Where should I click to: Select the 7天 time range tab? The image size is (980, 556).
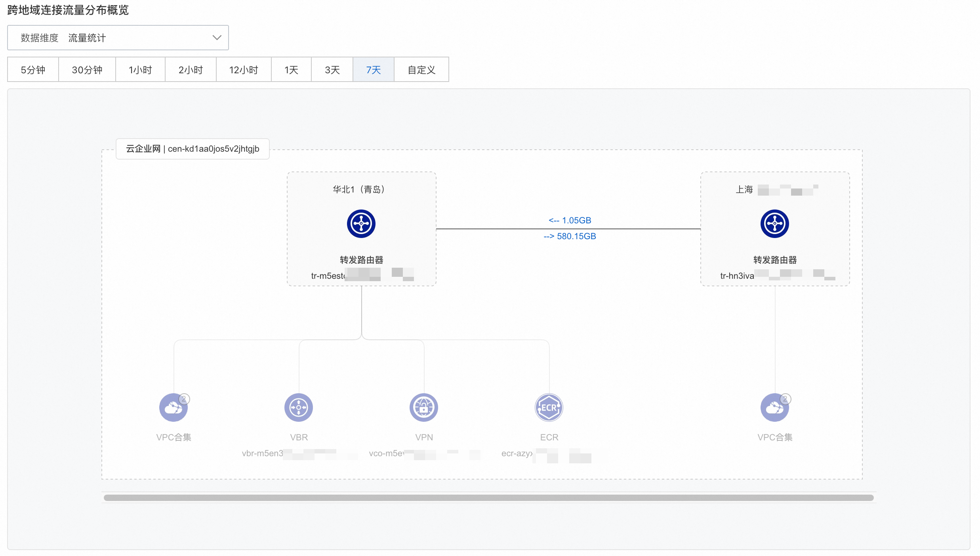pyautogui.click(x=373, y=70)
